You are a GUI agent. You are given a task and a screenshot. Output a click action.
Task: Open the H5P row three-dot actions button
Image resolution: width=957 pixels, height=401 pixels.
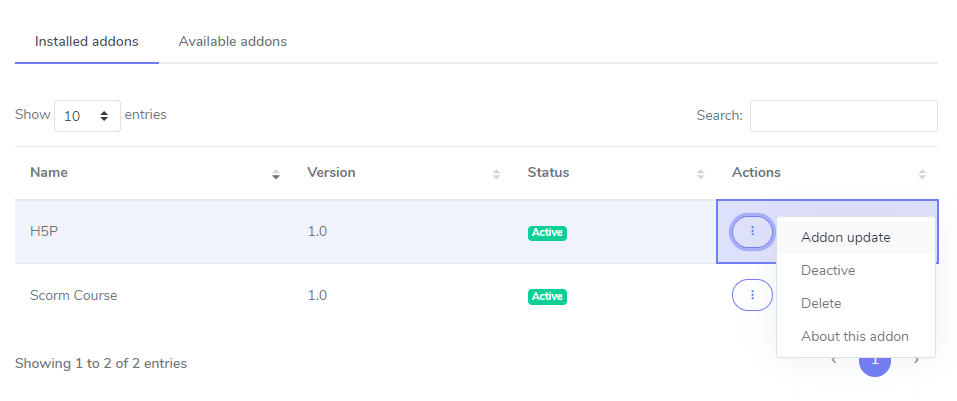pyautogui.click(x=752, y=232)
